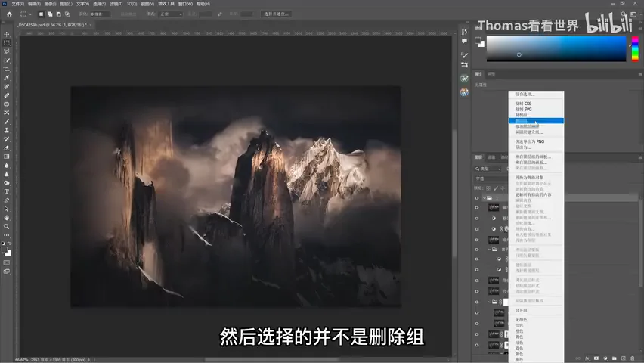The width and height of the screenshot is (644, 363).
Task: Choose 导出为... from context menu
Action: [x=523, y=147]
